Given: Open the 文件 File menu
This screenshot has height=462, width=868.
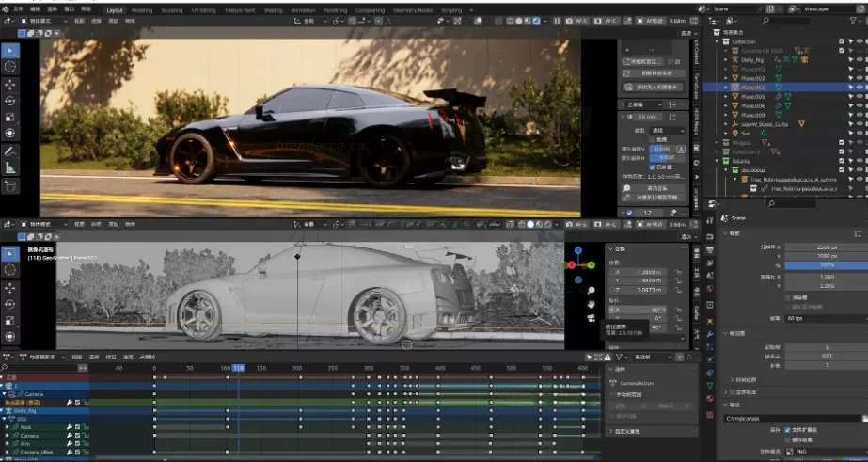Looking at the screenshot, I should (x=18, y=9).
